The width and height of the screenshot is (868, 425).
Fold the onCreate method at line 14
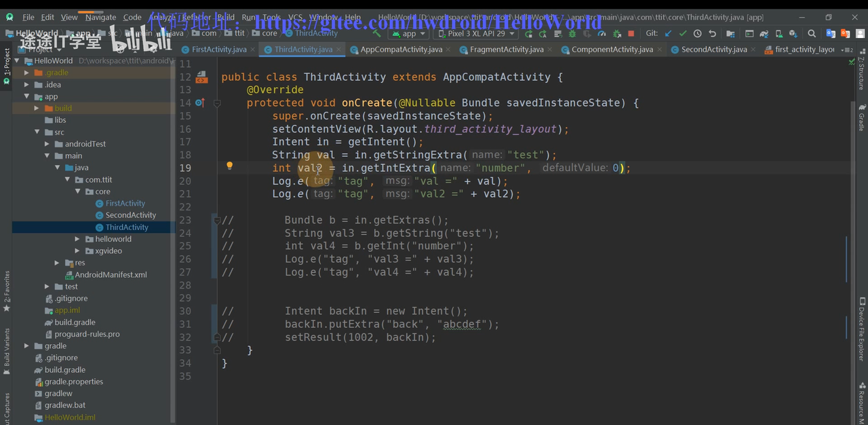tap(217, 103)
